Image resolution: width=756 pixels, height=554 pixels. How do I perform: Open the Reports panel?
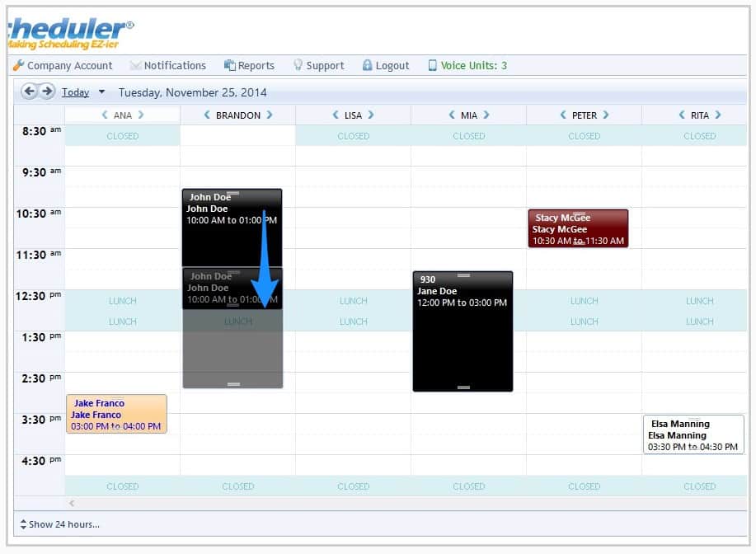click(x=249, y=65)
